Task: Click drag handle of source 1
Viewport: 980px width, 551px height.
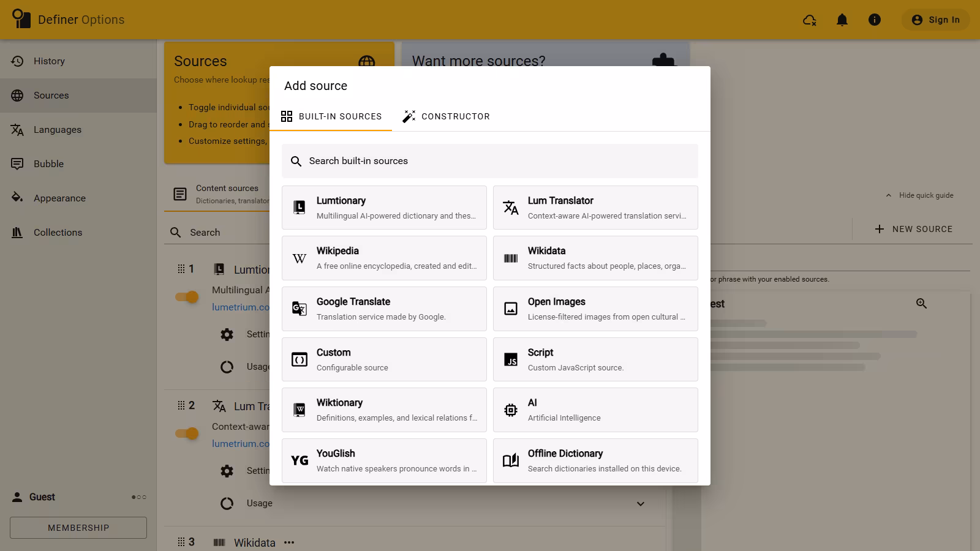Action: (181, 269)
